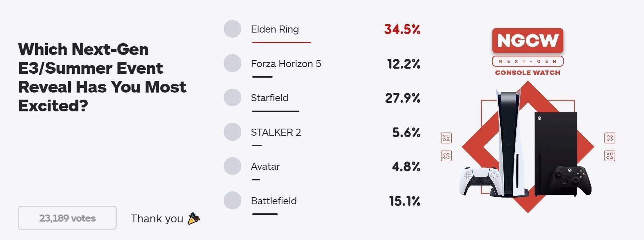Screen dimensions: 644x240
Task: Pick the STALKER 2 radio button
Action: (x=232, y=132)
